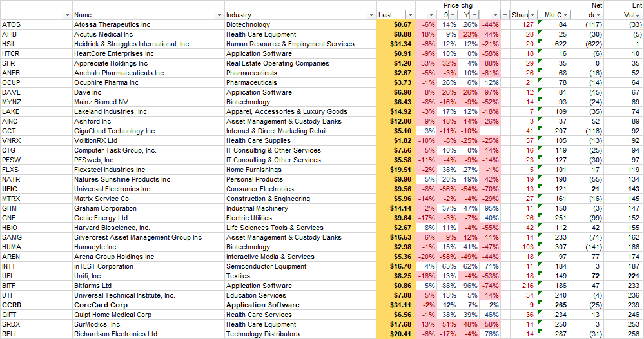Open the Industry column filter dropdown
Image resolution: width=644 pixels, height=339 pixels.
pyautogui.click(x=371, y=15)
